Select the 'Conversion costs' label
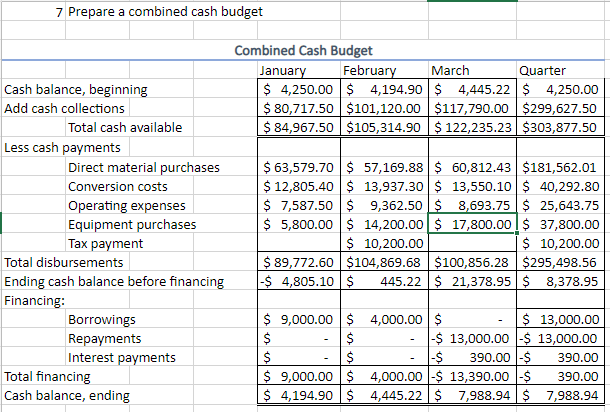 click(x=118, y=187)
